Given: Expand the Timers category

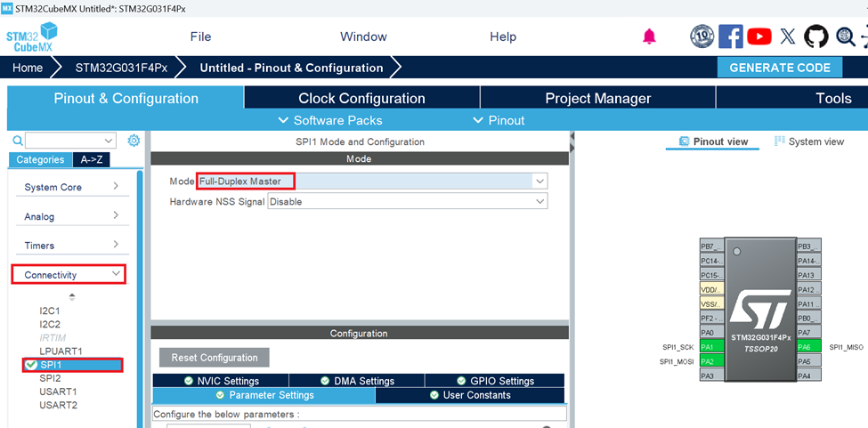Looking at the screenshot, I should 71,245.
